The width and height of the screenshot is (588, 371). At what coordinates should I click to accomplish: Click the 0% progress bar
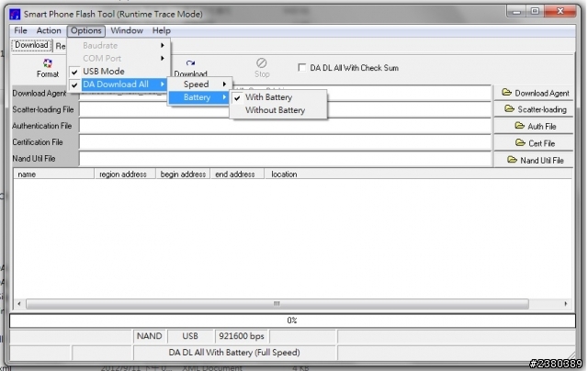(292, 320)
